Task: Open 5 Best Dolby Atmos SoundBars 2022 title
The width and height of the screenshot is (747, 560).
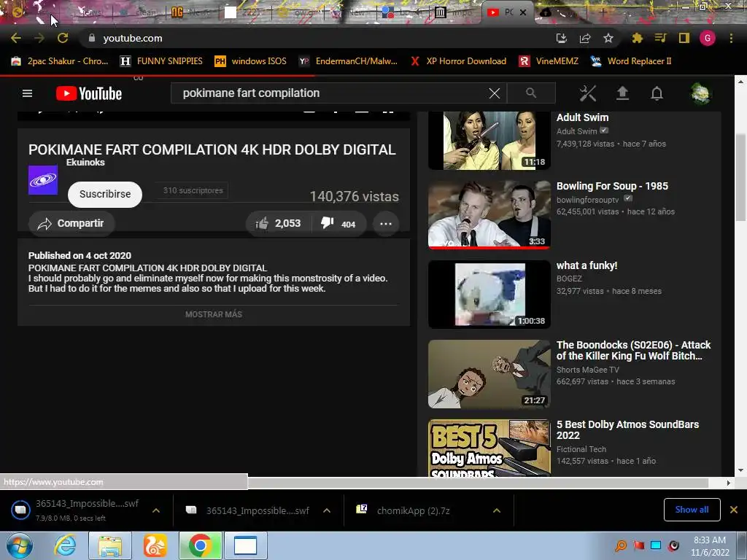Action: click(628, 430)
